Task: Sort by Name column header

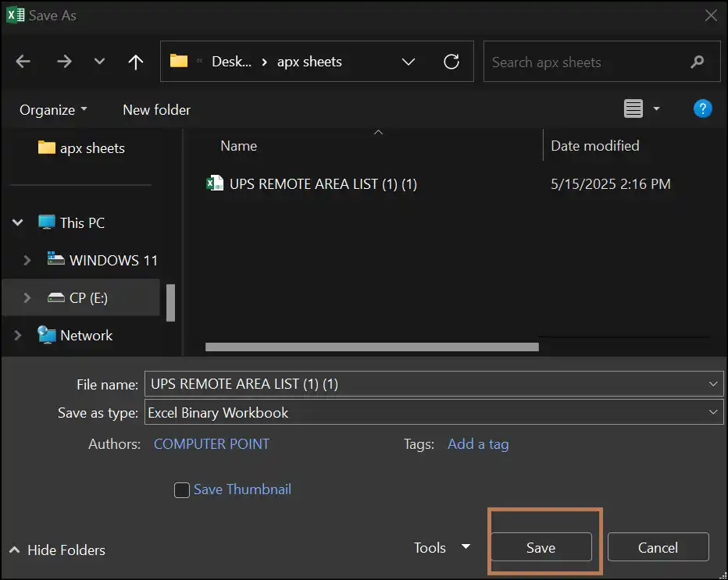Action: (x=239, y=146)
